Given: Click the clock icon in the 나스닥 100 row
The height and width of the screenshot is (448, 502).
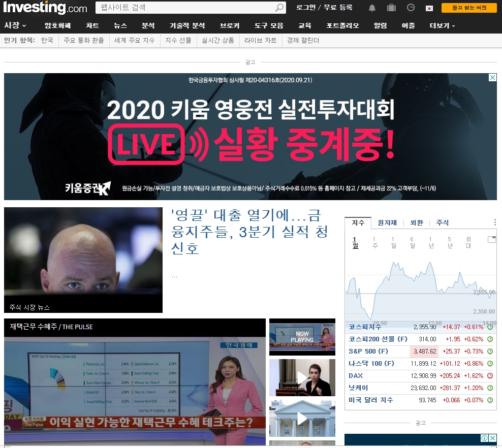Looking at the screenshot, I should 490,364.
